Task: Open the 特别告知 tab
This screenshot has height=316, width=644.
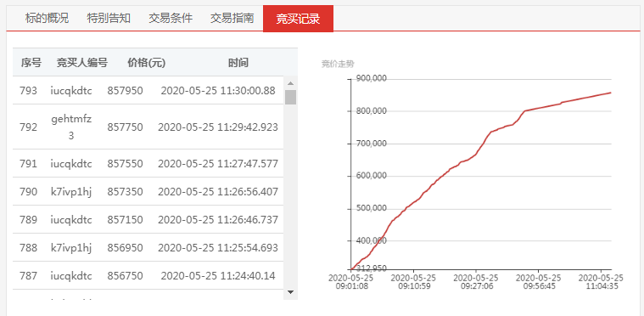Action: coord(109,19)
